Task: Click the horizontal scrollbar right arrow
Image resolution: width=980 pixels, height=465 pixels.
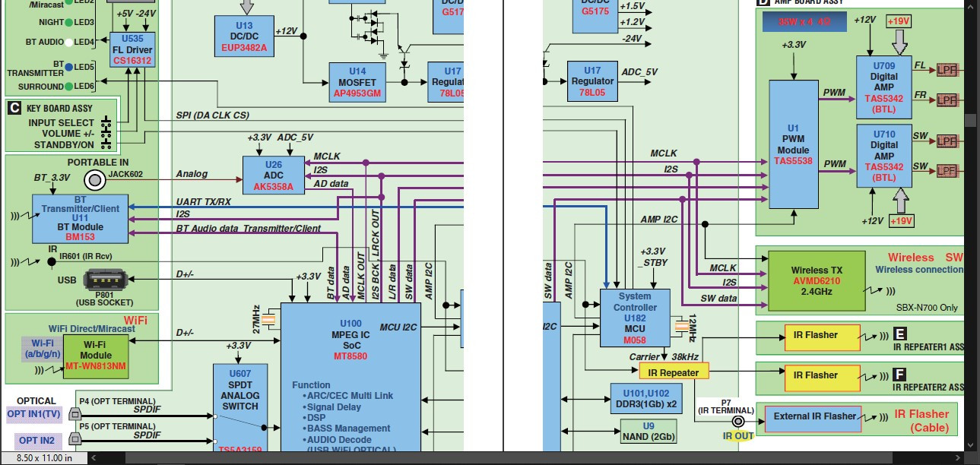Action: pos(958,458)
